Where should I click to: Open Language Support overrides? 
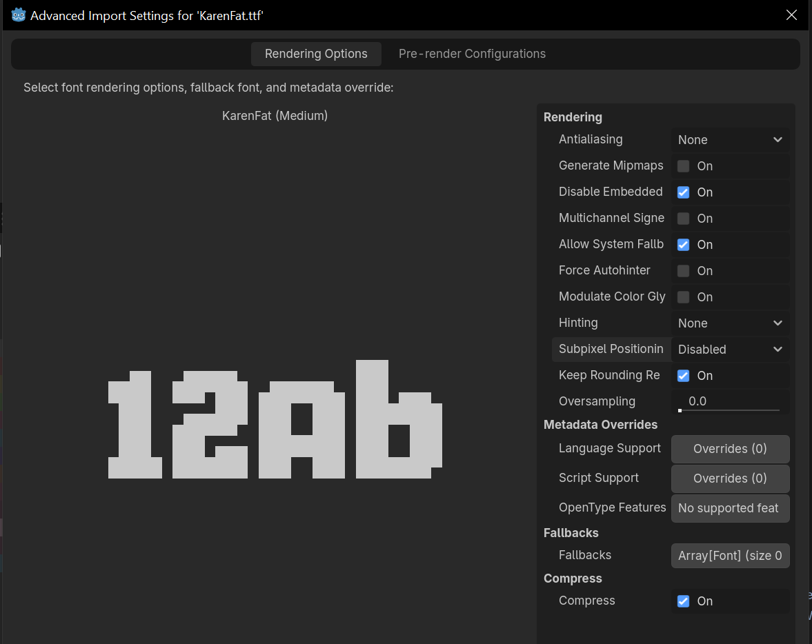[730, 449]
